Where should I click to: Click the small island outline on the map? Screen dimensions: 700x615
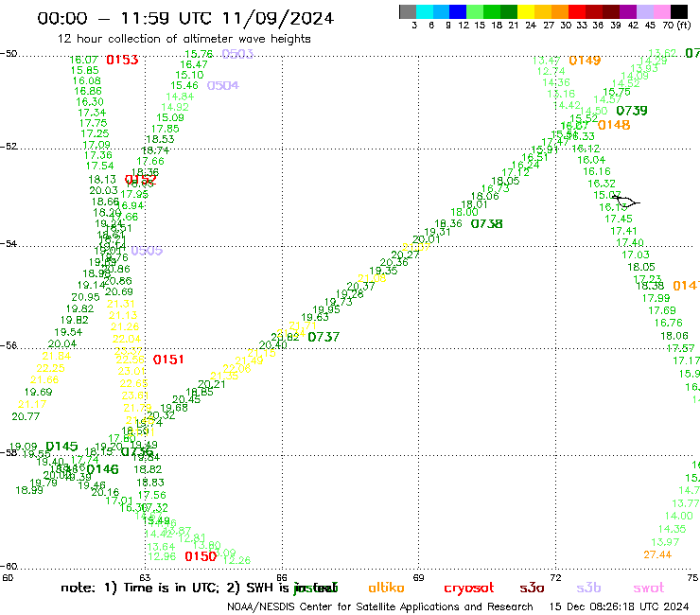[x=626, y=202]
